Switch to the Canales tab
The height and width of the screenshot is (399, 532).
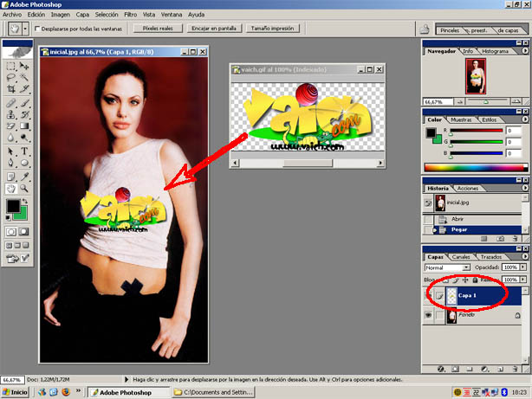(462, 257)
